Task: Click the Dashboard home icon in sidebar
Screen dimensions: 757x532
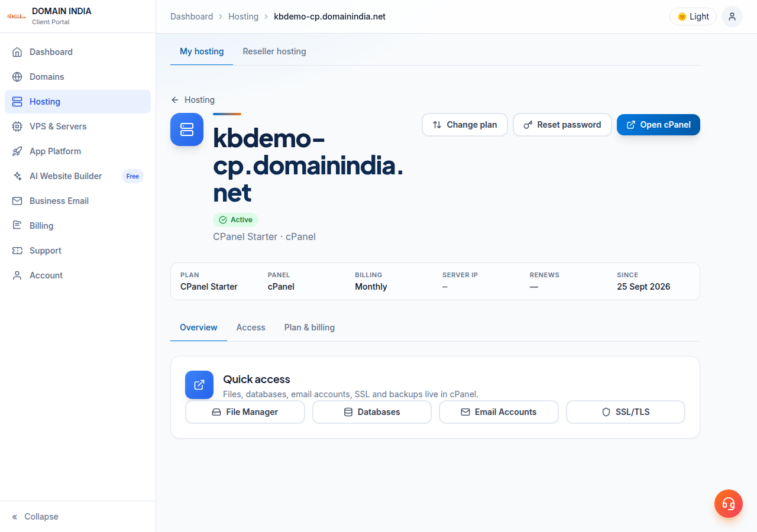Action: coord(17,52)
